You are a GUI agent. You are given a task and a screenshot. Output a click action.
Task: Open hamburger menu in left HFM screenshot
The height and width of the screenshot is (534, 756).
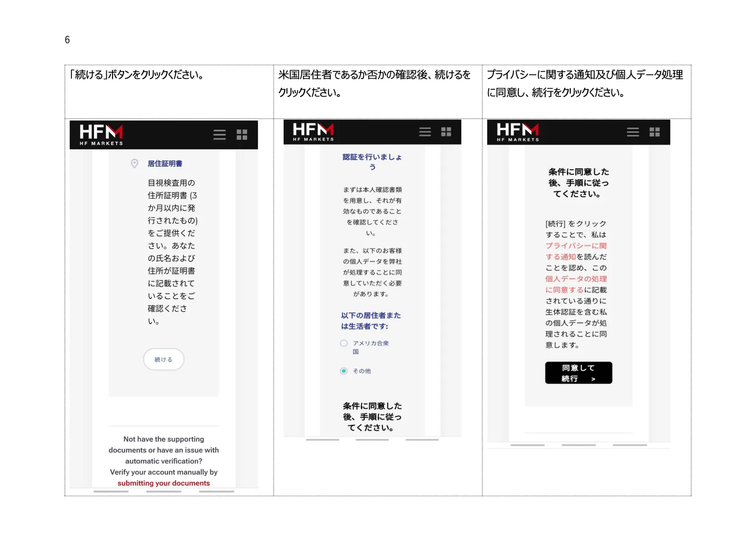(219, 135)
